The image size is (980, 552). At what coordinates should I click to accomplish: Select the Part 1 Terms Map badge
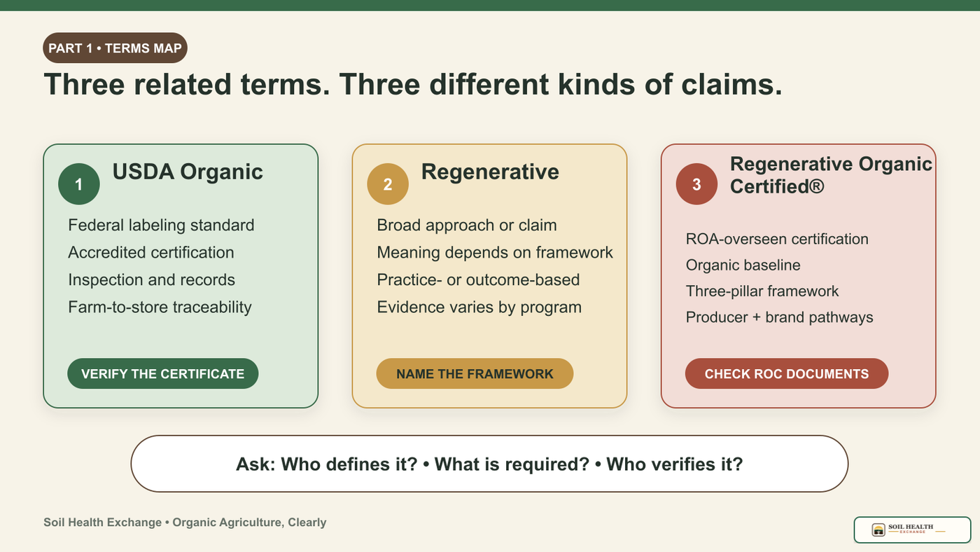click(x=115, y=49)
